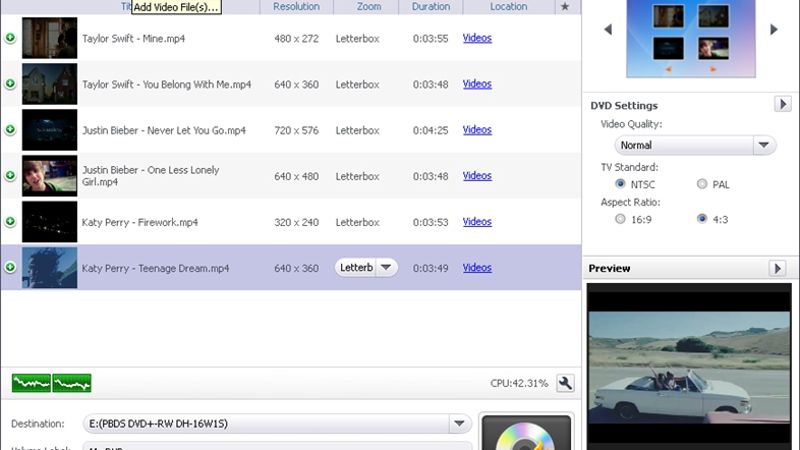
Task: Click the Volume Label input field
Action: pyautogui.click(x=276, y=447)
